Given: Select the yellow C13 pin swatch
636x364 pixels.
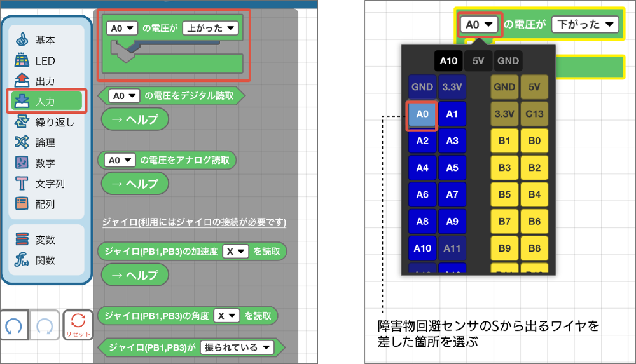Looking at the screenshot, I should pos(534,114).
